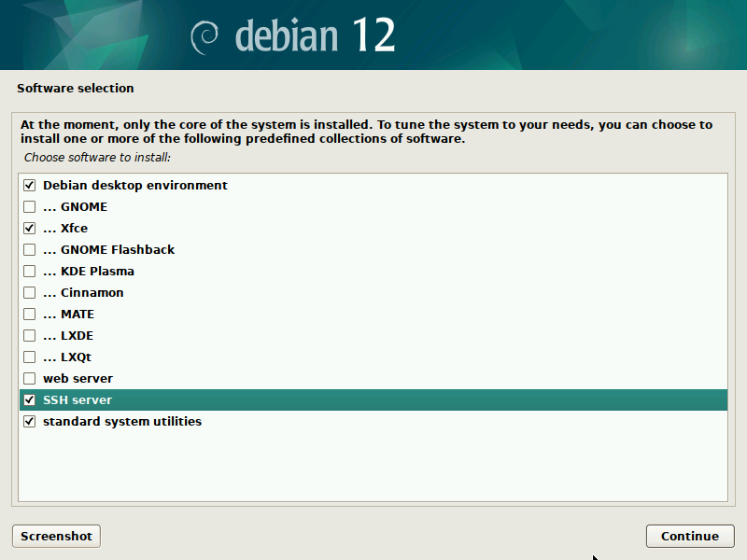Screen dimensions: 747x560
Task: Disable the Xfce desktop checkbox
Action: [29, 228]
